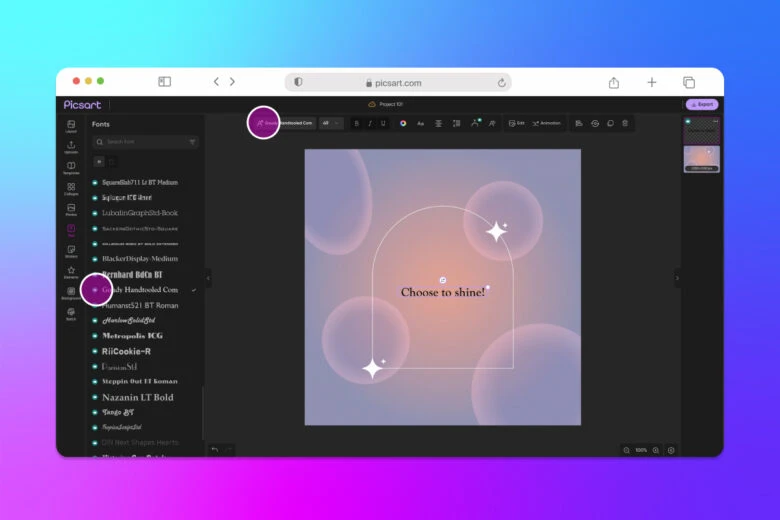The width and height of the screenshot is (780, 520).
Task: Click the Animation button in toolbar
Action: [547, 123]
